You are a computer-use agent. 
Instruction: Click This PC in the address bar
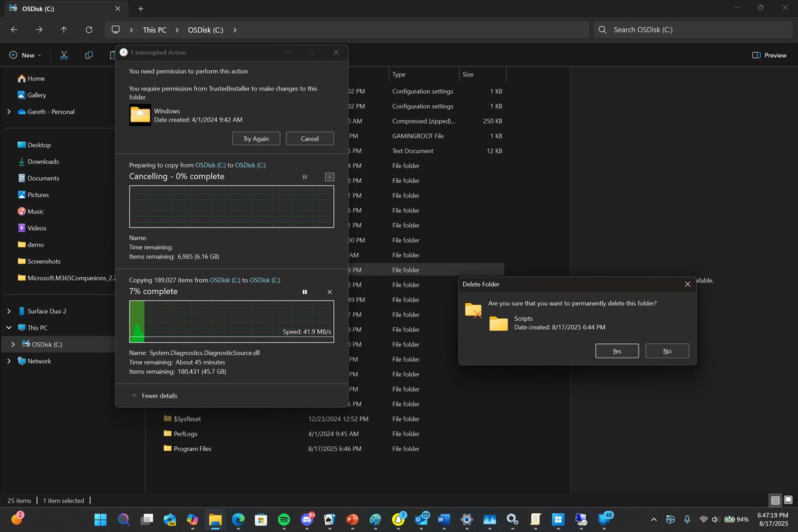[x=154, y=30]
